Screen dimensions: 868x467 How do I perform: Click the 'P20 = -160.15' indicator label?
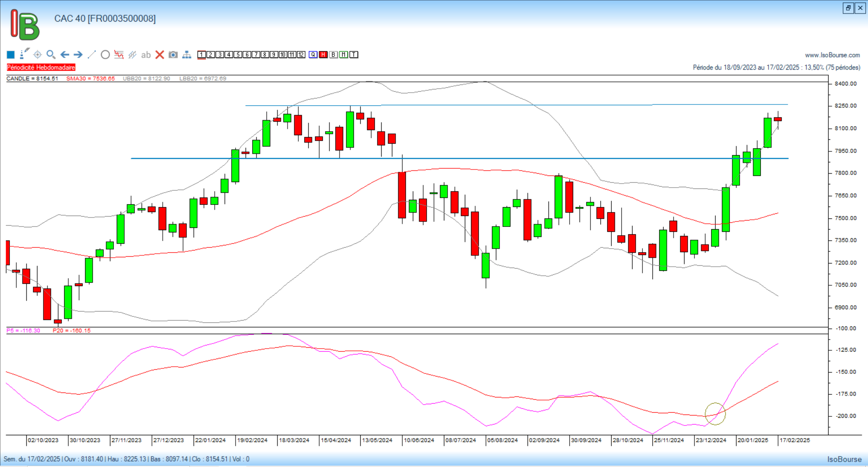71,330
